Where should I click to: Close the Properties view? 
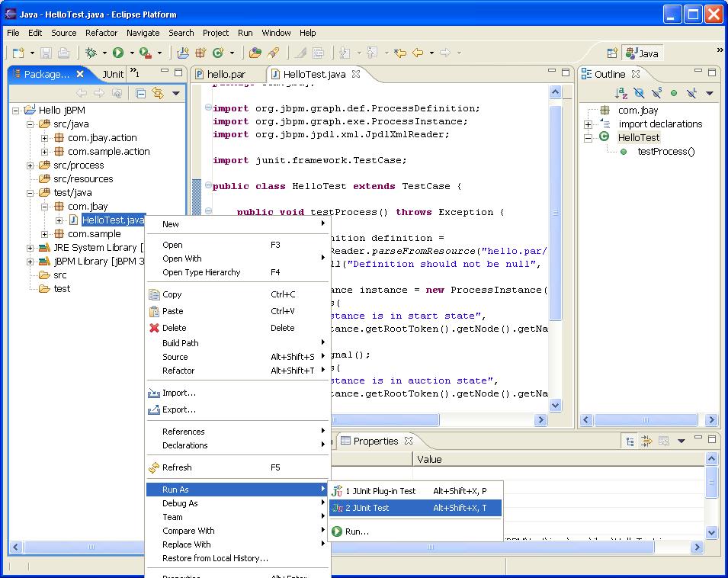point(409,441)
